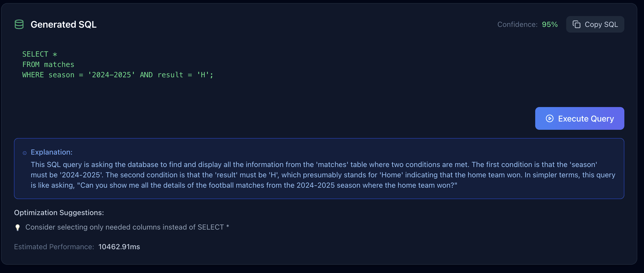Click the Copy SQL button

pos(595,24)
